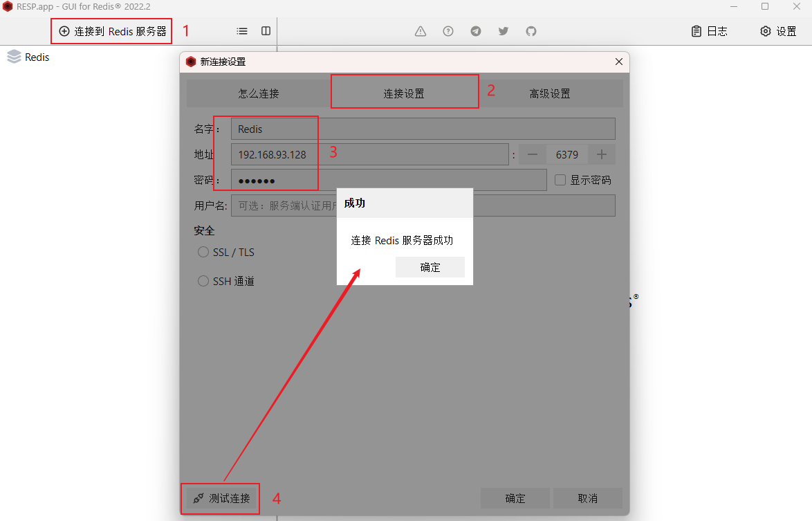Image resolution: width=812 pixels, height=521 pixels.
Task: Decrease port number with minus button
Action: 533,154
